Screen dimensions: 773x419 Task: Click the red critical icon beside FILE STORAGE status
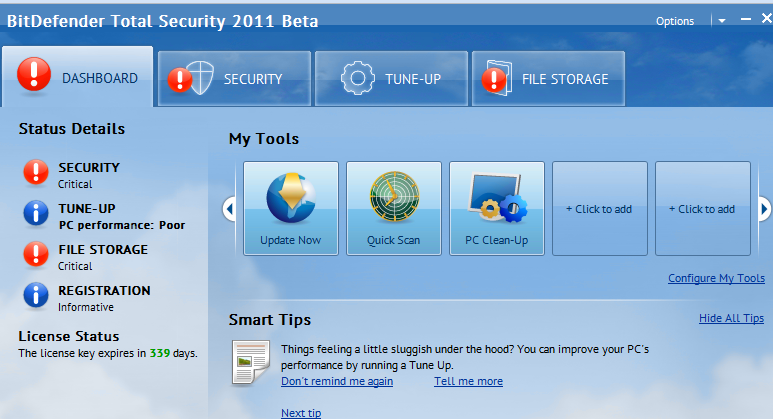click(36, 254)
